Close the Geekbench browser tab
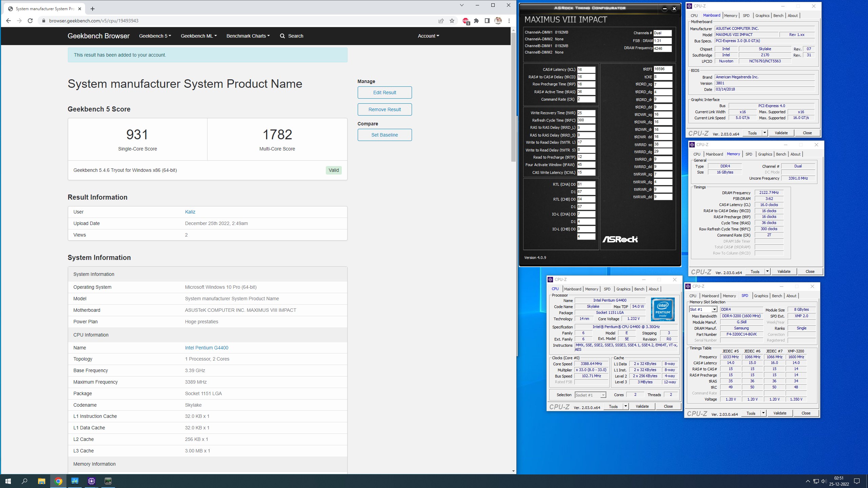868x488 pixels. 80,9
